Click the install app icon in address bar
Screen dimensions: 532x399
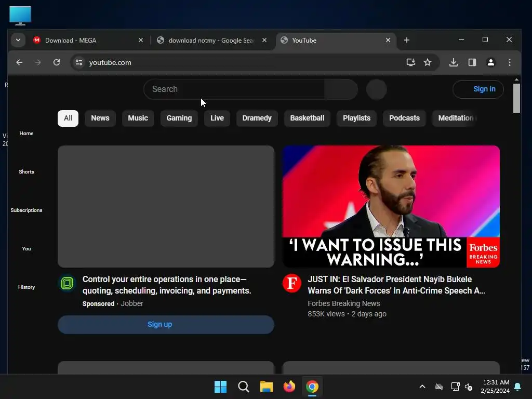(410, 62)
